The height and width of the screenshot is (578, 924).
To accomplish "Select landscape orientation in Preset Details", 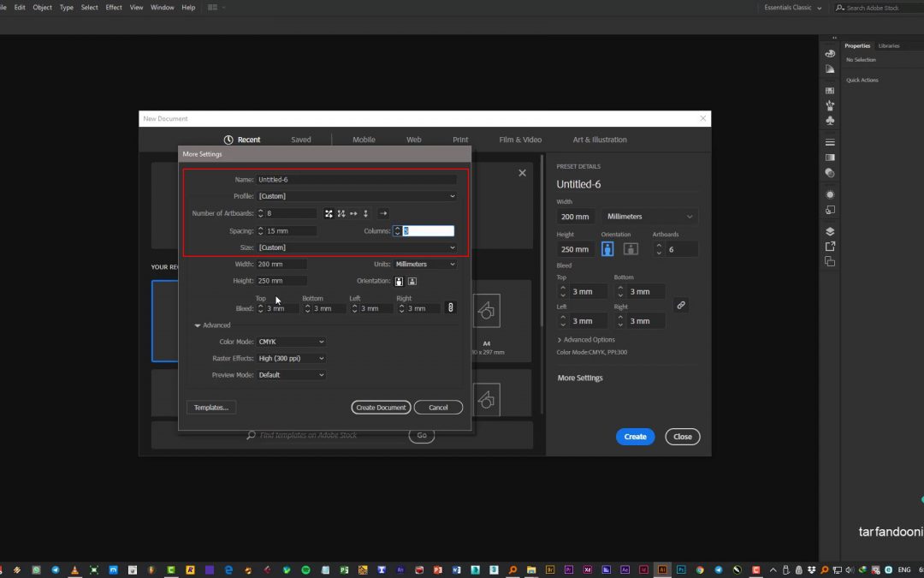I will [x=631, y=249].
